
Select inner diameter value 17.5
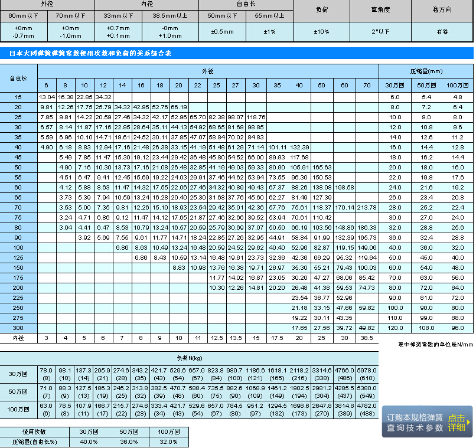tap(277, 338)
